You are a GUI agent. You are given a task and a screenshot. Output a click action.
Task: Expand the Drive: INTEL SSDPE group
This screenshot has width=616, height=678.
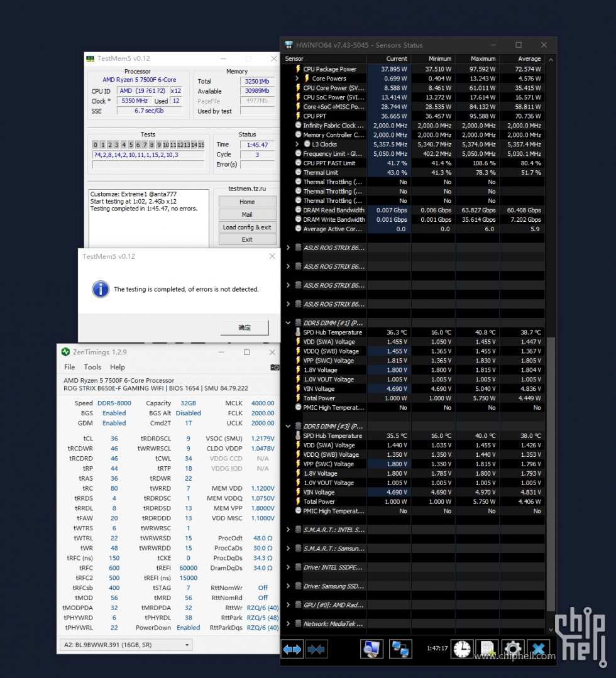pyautogui.click(x=288, y=567)
